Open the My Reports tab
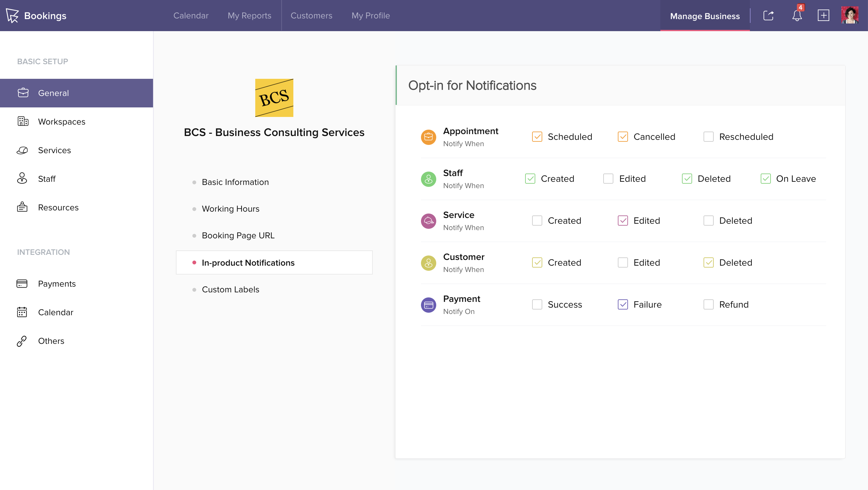This screenshot has height=490, width=868. coord(249,16)
